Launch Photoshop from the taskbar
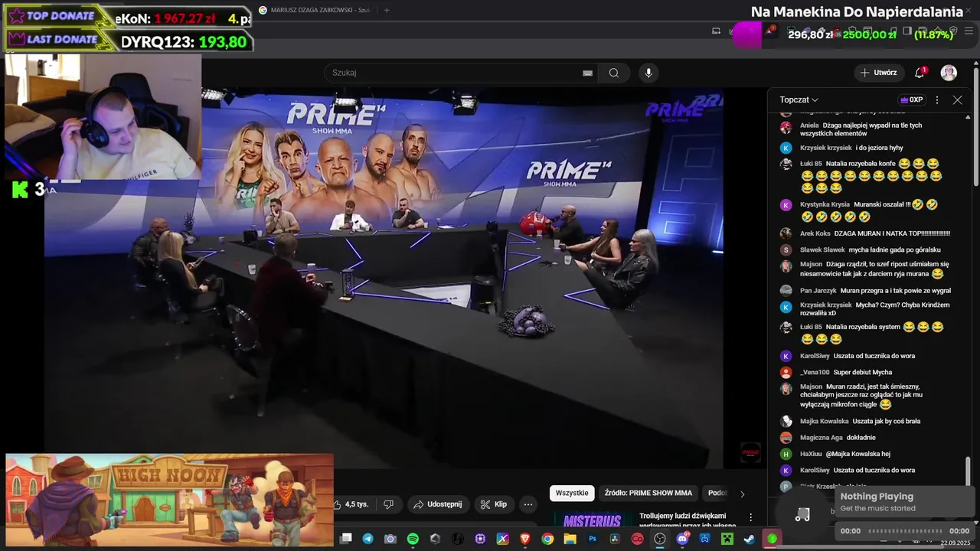The width and height of the screenshot is (980, 551). [593, 539]
